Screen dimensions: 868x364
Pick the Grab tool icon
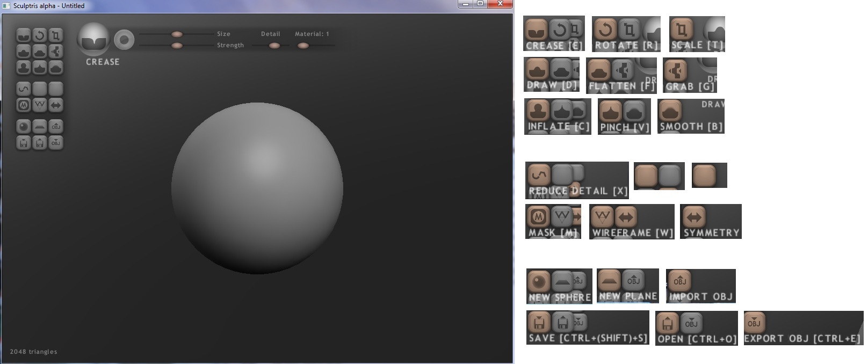click(x=56, y=52)
